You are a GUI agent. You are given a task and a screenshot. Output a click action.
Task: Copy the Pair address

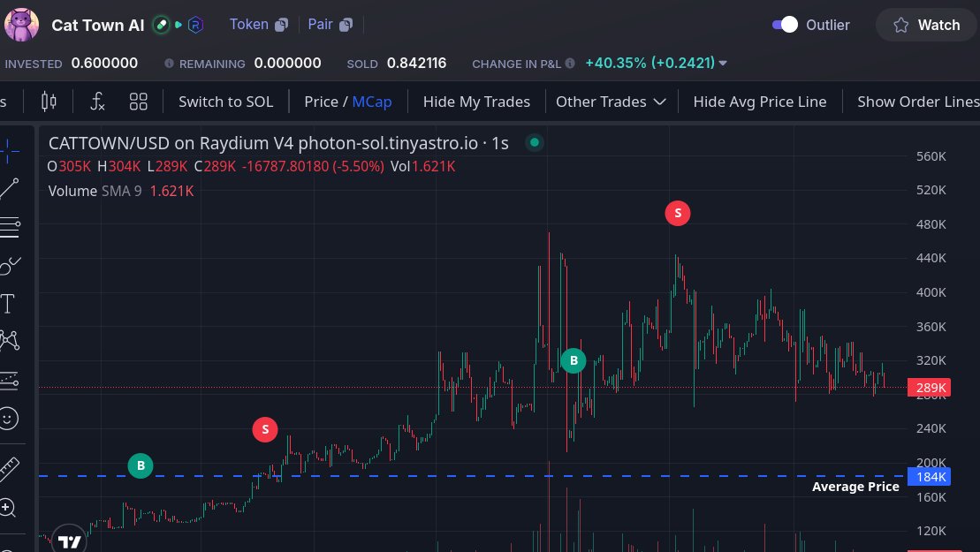coord(346,25)
